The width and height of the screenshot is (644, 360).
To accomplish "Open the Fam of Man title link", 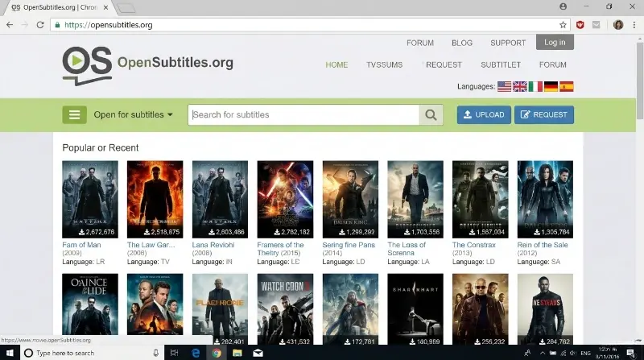I will [81, 245].
